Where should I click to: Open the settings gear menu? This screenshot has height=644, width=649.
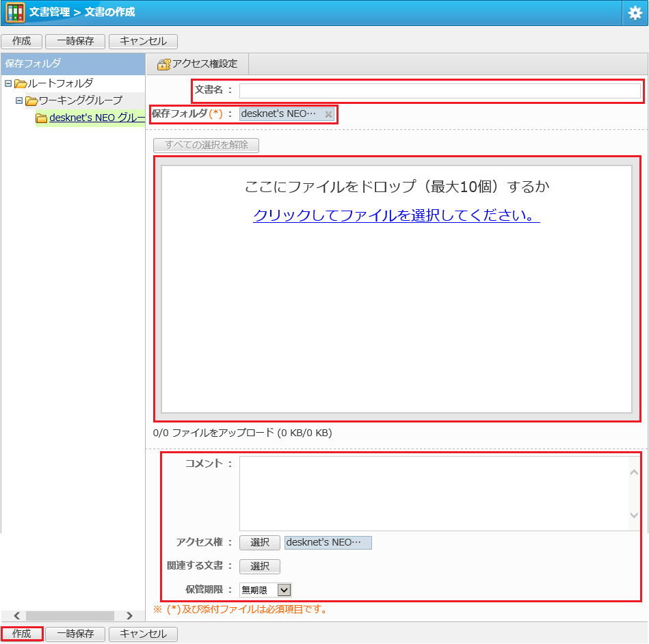635,13
